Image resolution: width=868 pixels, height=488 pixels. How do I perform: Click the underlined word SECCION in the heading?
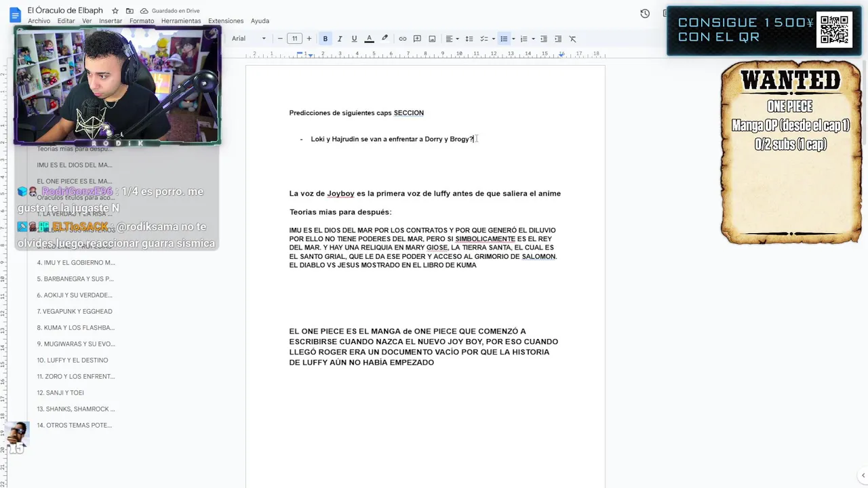(409, 113)
